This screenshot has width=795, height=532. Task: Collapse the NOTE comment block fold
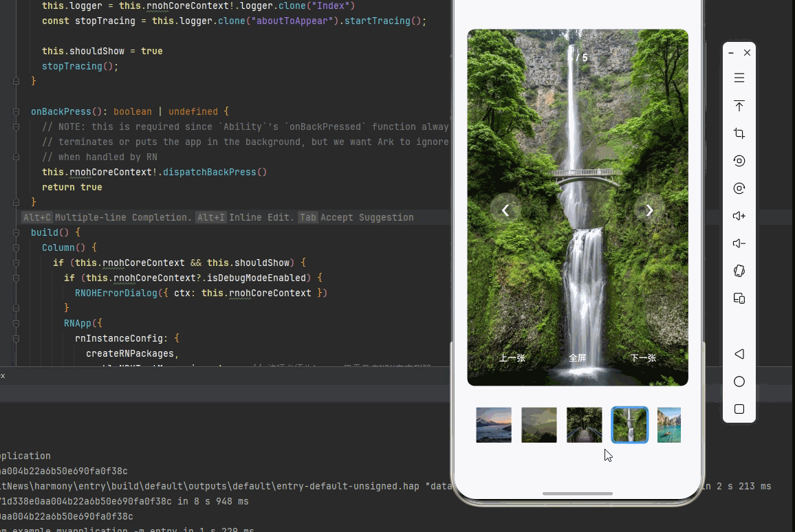pyautogui.click(x=17, y=126)
